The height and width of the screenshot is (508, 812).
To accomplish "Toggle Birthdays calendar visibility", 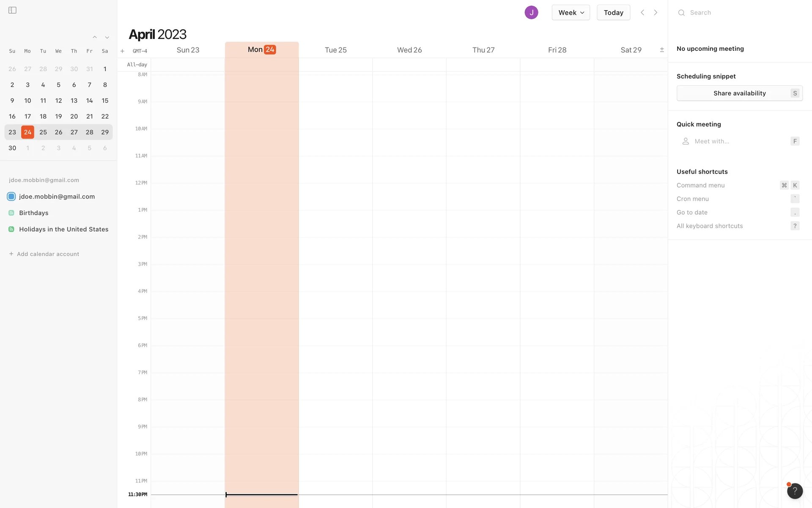I will 11,213.
